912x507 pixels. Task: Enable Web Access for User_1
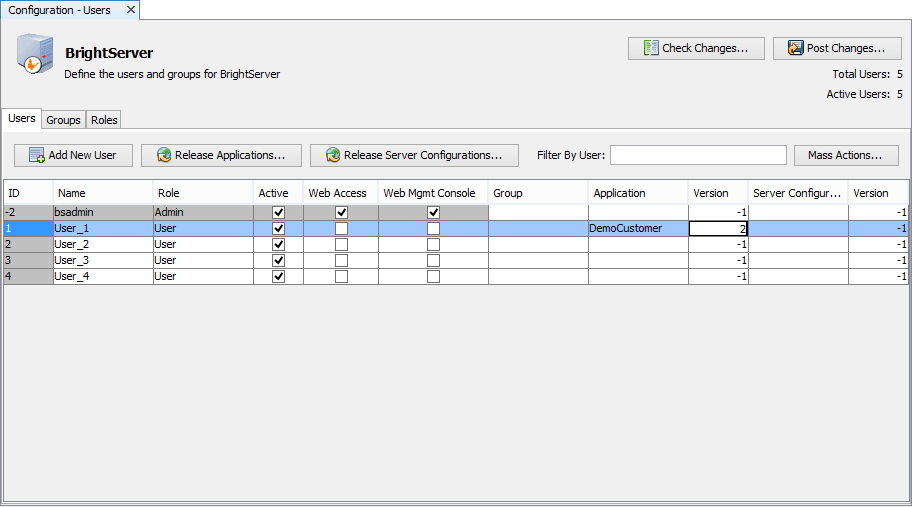pyautogui.click(x=341, y=229)
